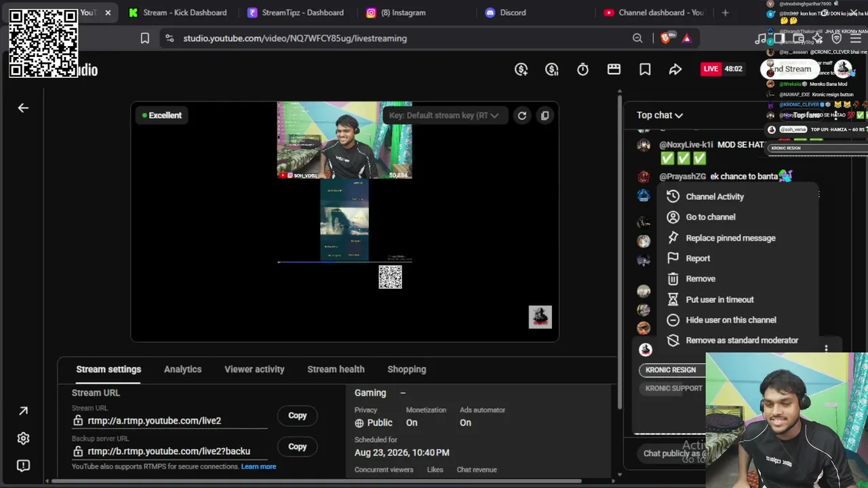Click the dollar-pause ad break icon
This screenshot has width=868, height=488.
click(x=552, y=69)
